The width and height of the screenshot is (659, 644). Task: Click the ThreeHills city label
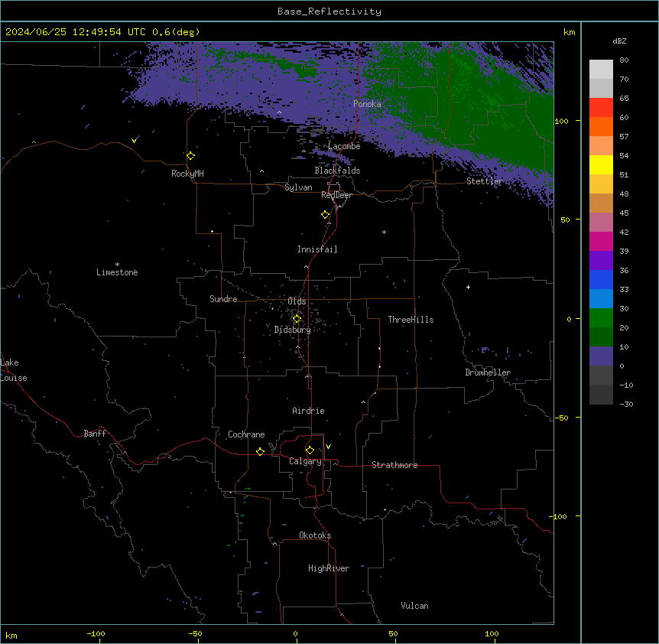pyautogui.click(x=411, y=320)
